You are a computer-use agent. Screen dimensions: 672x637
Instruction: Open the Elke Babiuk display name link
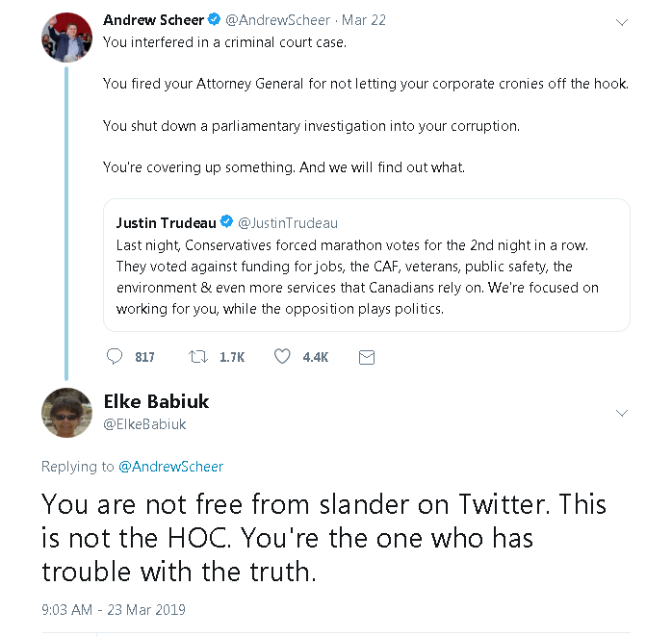(x=155, y=401)
